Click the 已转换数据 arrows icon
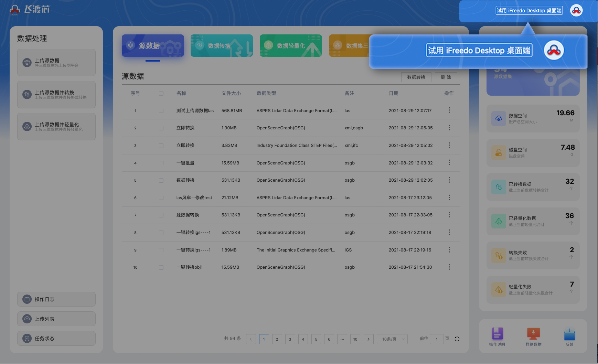The width and height of the screenshot is (598, 364). click(499, 187)
